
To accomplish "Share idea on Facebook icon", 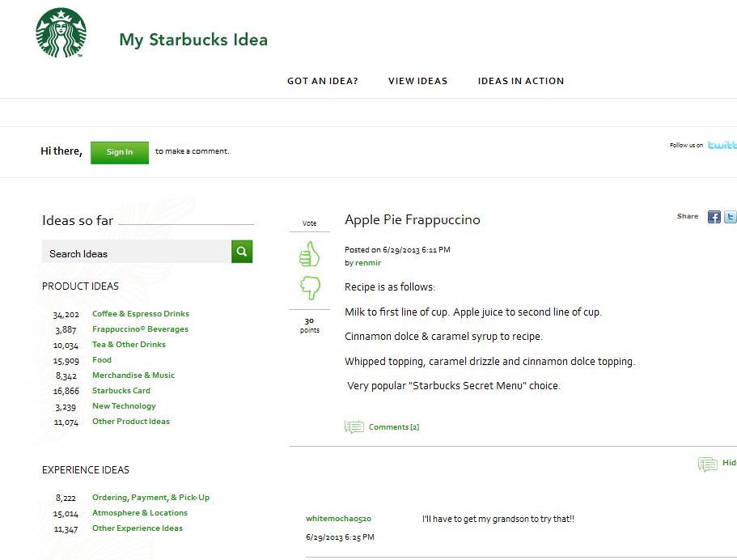I will click(x=714, y=217).
